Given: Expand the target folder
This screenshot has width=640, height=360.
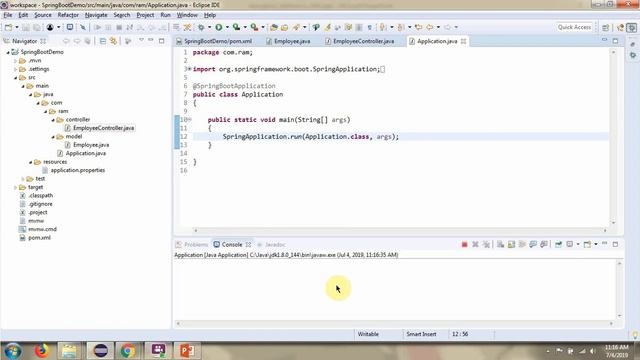Looking at the screenshot, I should 16,187.
